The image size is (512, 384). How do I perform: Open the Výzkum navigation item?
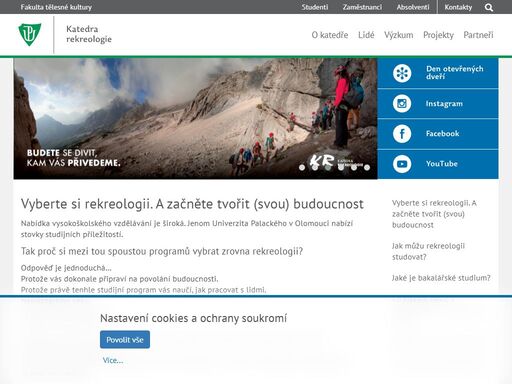click(398, 35)
